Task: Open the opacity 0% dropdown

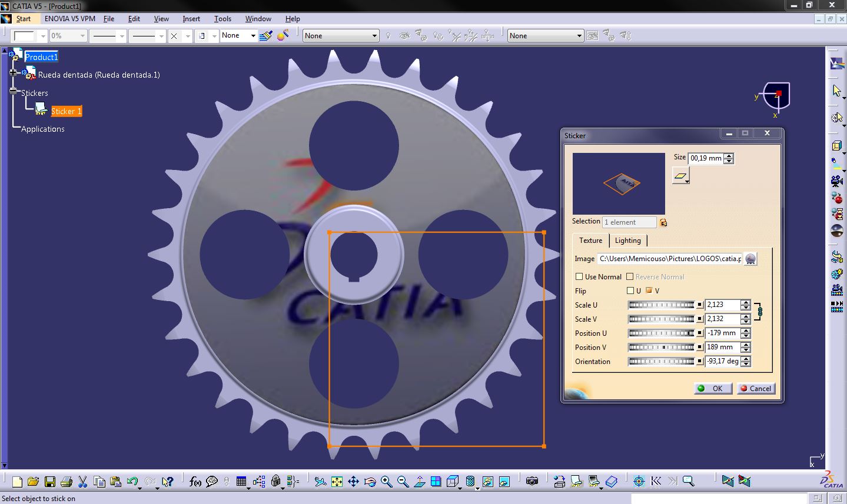Action: click(x=82, y=36)
